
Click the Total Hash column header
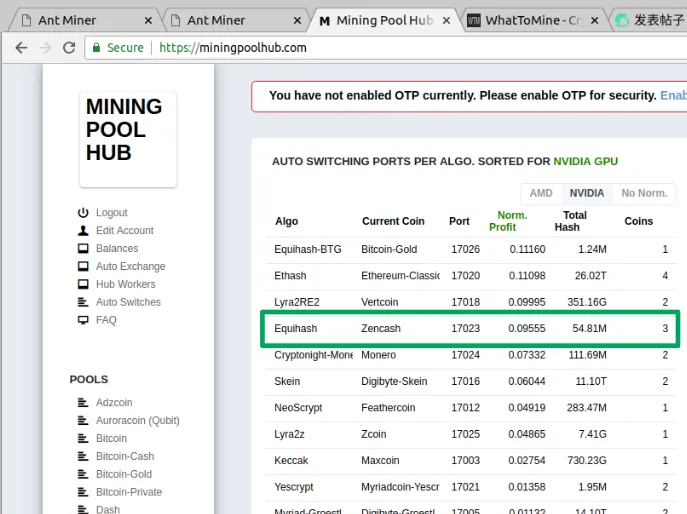tap(571, 221)
